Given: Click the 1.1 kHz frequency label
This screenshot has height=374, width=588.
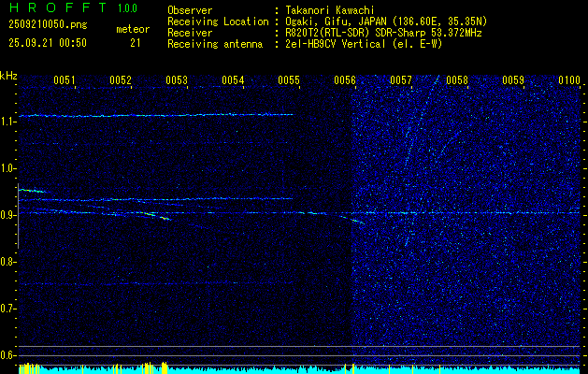Looking at the screenshot, I should tap(7, 122).
